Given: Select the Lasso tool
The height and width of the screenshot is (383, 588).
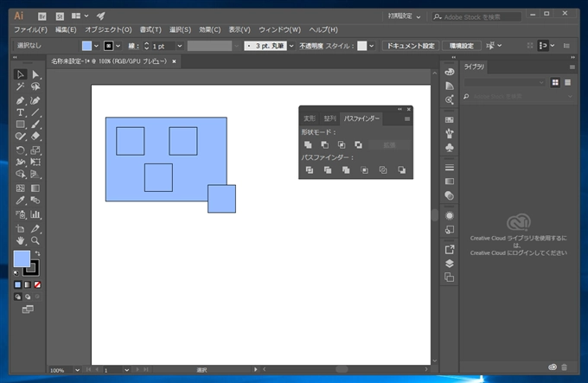Looking at the screenshot, I should [x=35, y=87].
